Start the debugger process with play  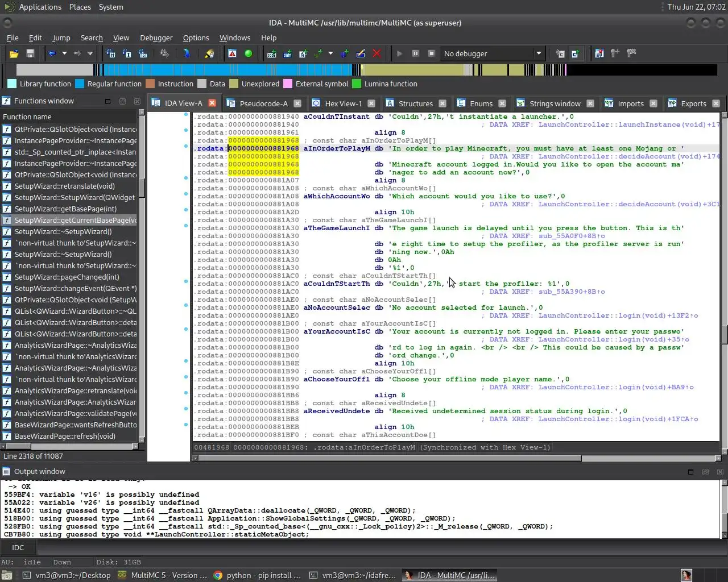399,53
